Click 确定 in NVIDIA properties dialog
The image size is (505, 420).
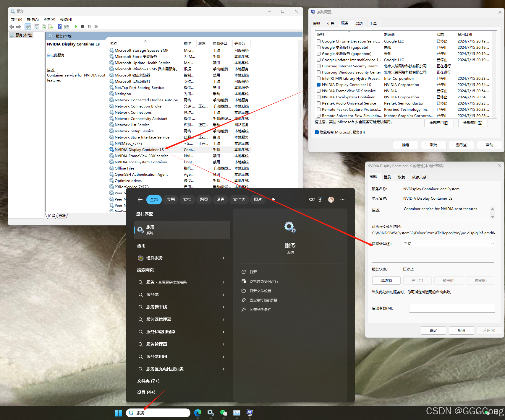click(433, 331)
